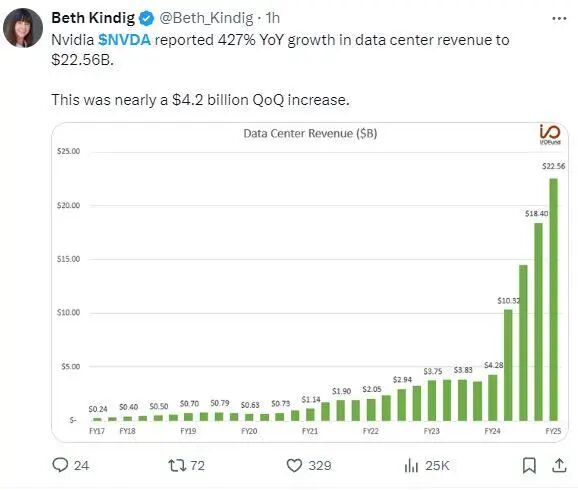This screenshot has height=490, width=578.
Task: Click the $18.40 bar label
Action: coord(536,213)
